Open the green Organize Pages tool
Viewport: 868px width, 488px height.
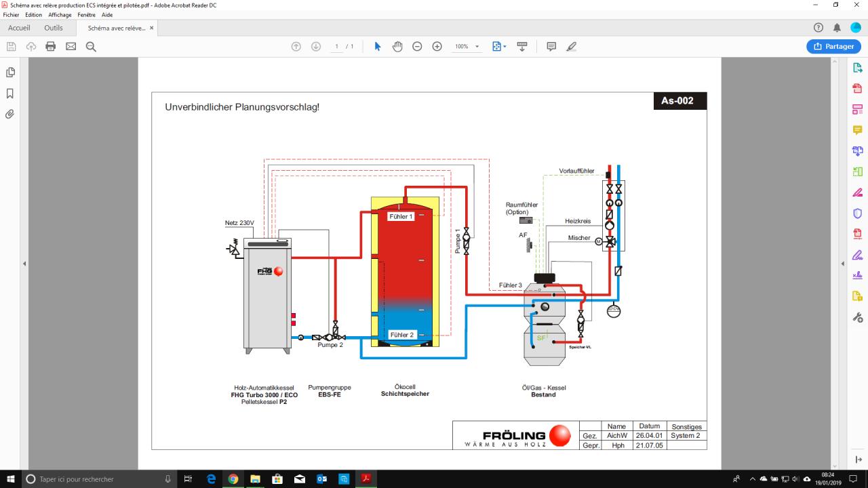coord(857,171)
